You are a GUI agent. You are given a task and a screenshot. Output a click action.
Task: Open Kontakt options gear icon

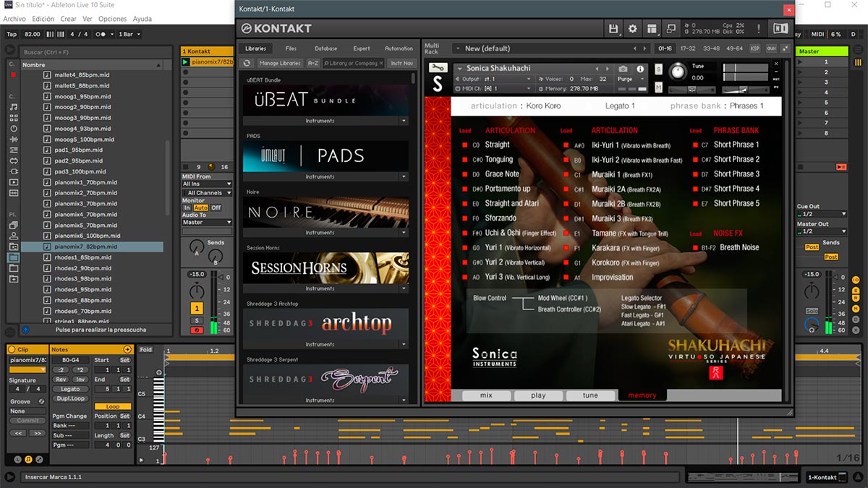tap(633, 28)
